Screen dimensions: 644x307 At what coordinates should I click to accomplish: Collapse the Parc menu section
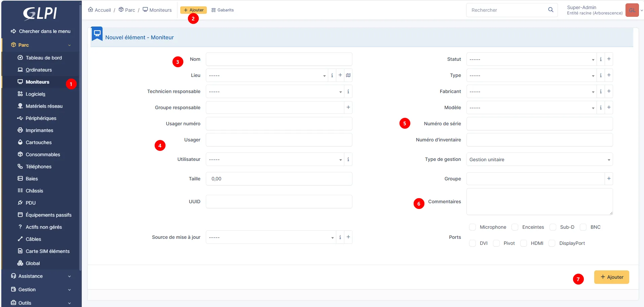click(41, 45)
